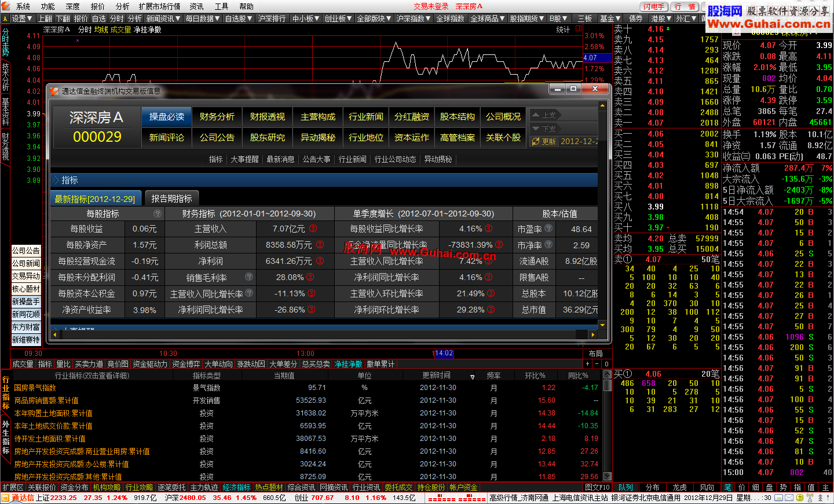
Task: Click 东方财富 side button
Action: click(26, 327)
